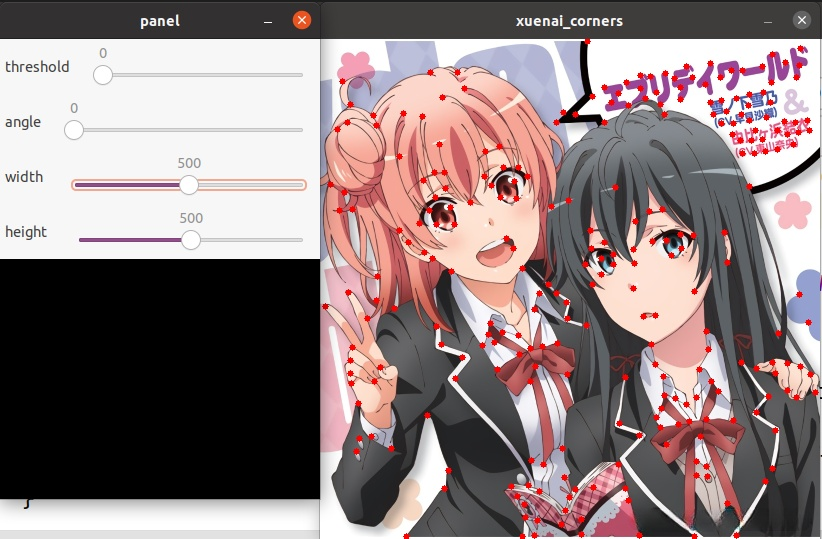Minimize the xuenai_corners window
Image resolution: width=822 pixels, height=539 pixels.
(767, 20)
